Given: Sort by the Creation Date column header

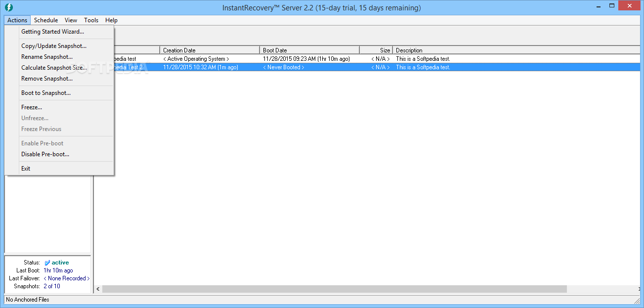Looking at the screenshot, I should (210, 50).
